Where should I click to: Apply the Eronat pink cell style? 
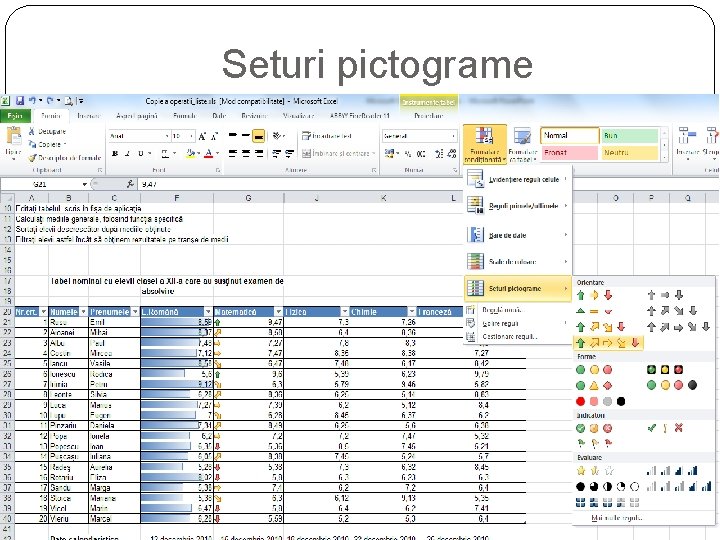[x=570, y=152]
